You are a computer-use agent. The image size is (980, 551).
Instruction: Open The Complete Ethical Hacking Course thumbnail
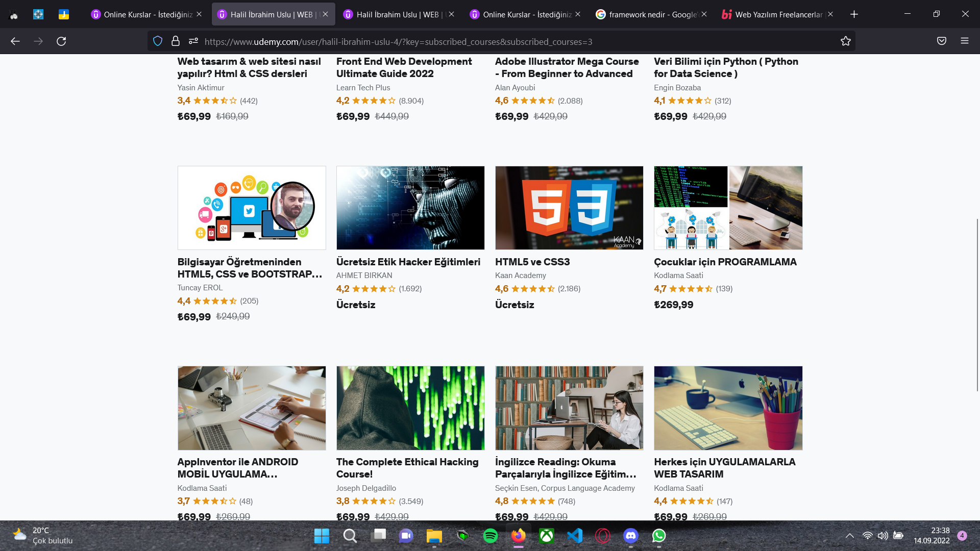[410, 408]
